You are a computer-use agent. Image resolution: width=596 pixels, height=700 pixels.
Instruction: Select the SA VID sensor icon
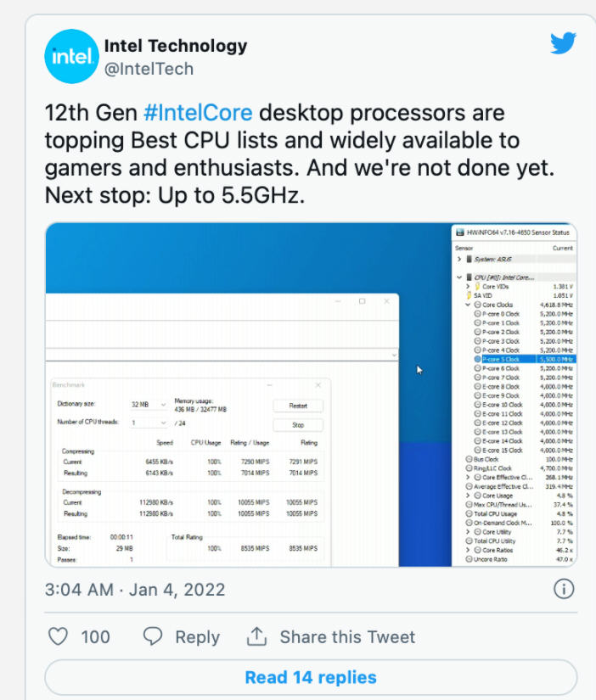pos(469,296)
